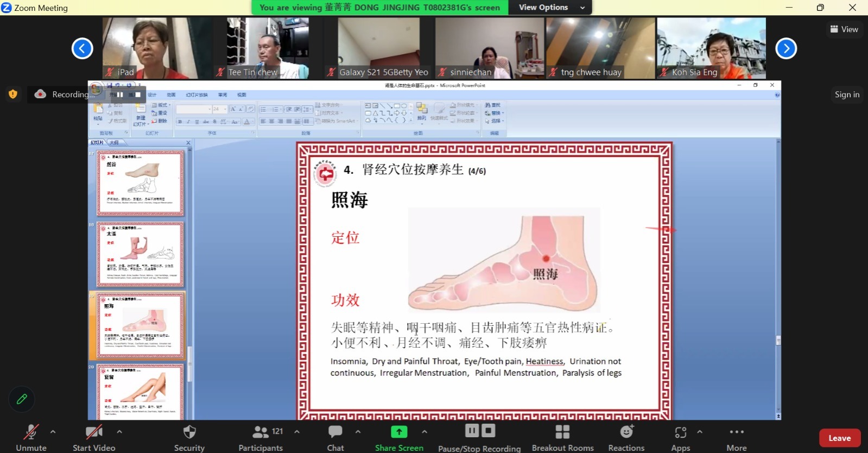Expand audio options arrow beside Unmute

tap(53, 432)
